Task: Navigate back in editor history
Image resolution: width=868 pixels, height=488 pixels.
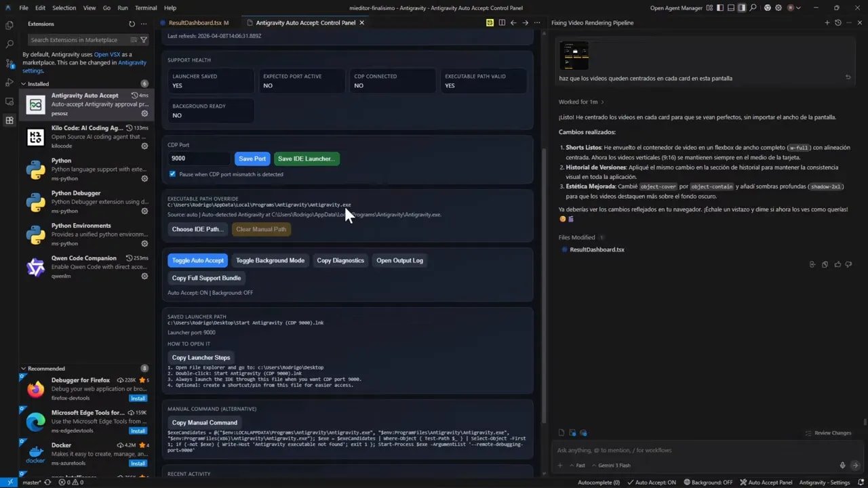Action: click(x=513, y=22)
